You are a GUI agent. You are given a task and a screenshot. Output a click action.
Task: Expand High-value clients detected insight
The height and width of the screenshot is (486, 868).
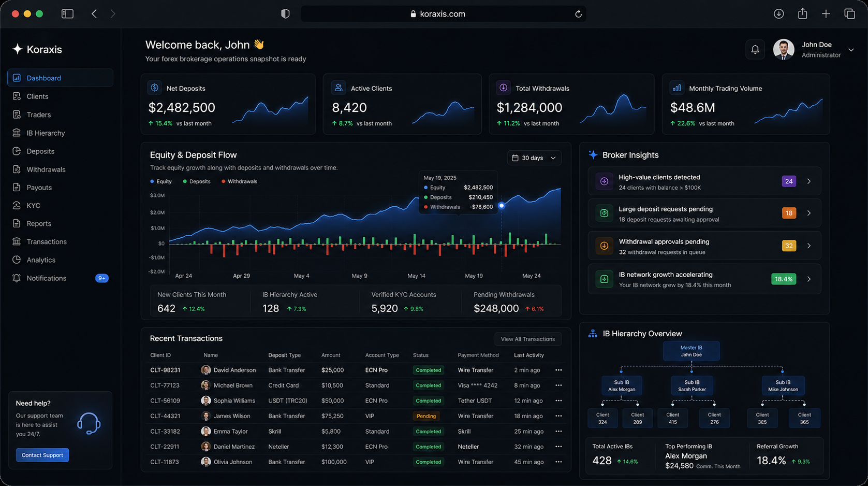tap(808, 181)
